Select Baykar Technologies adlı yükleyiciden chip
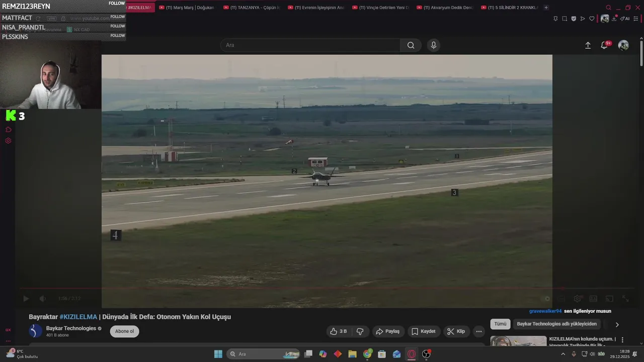The image size is (644, 362). (556, 324)
